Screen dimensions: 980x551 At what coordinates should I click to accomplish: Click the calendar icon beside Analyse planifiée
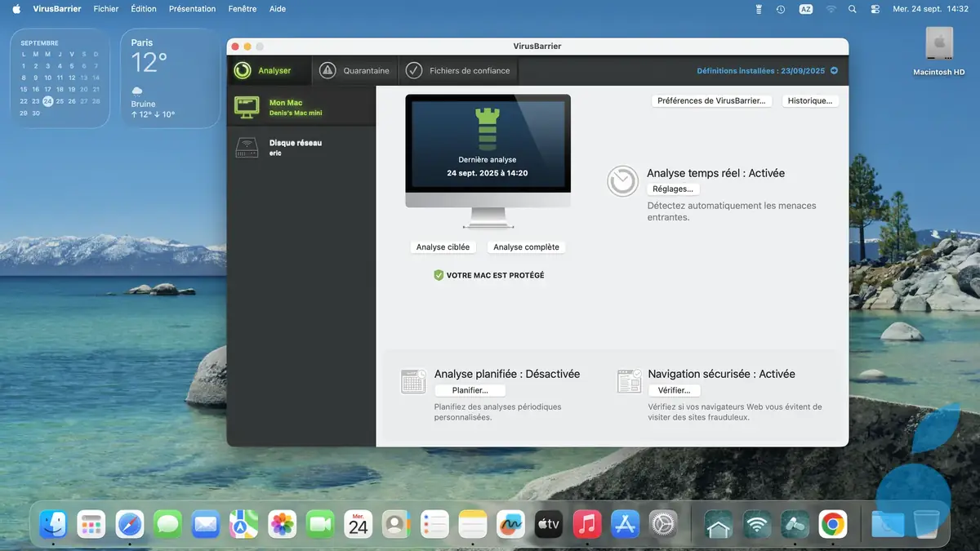(412, 380)
